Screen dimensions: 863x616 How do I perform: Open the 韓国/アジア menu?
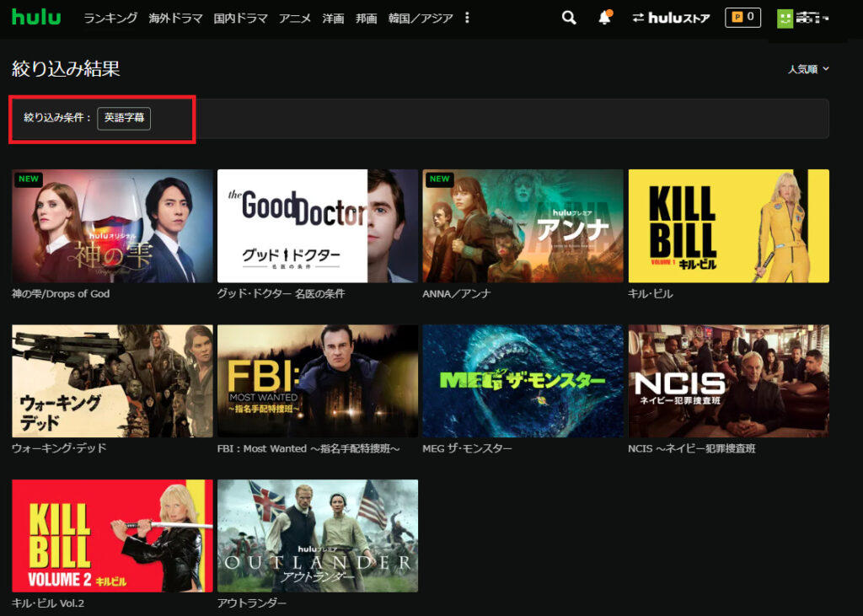coord(421,19)
